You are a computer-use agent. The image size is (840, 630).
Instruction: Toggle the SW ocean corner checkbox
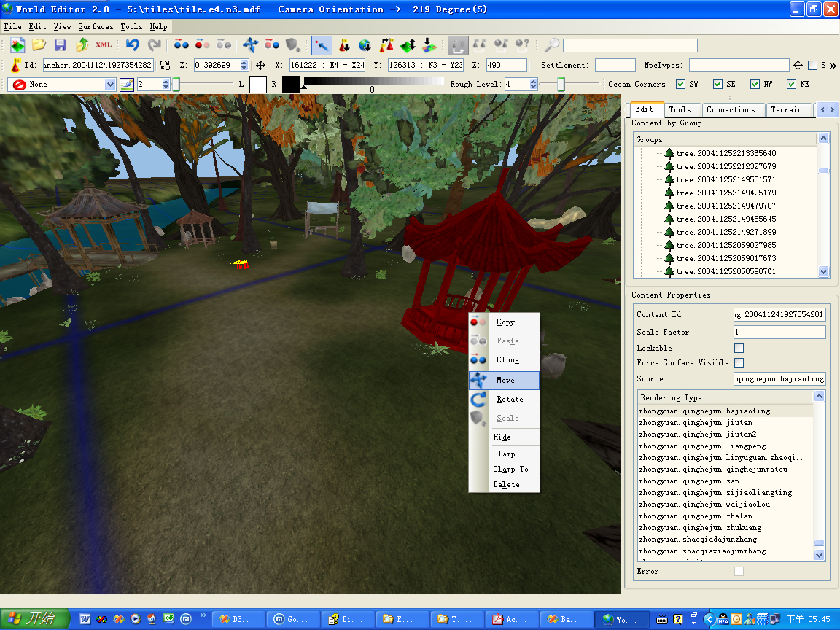(x=680, y=84)
